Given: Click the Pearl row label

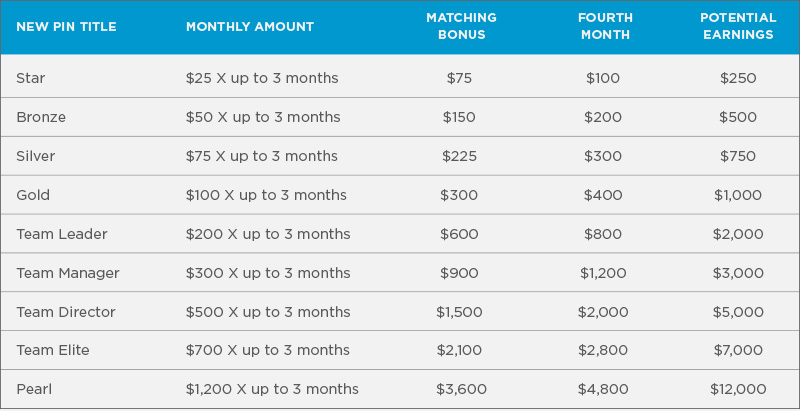Looking at the screenshot, I should pyautogui.click(x=34, y=390).
